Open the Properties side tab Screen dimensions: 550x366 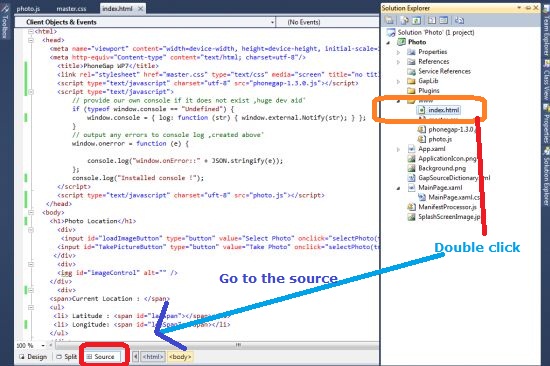coord(546,125)
